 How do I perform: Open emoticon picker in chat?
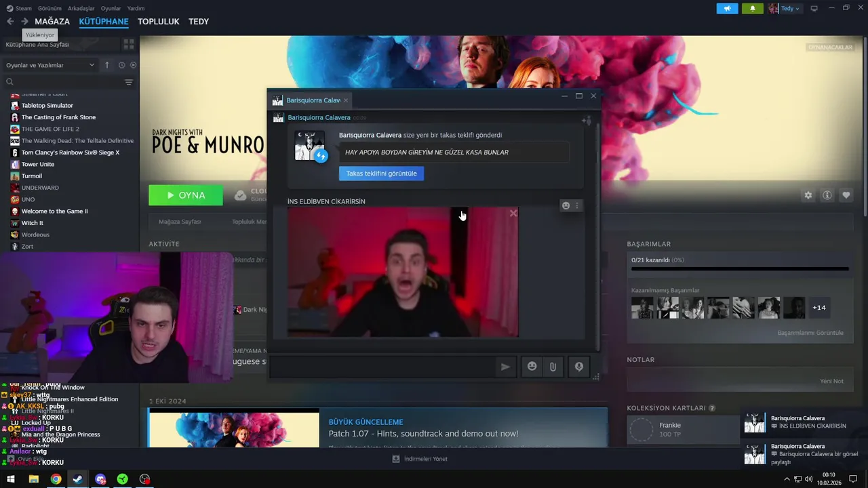coord(532,367)
